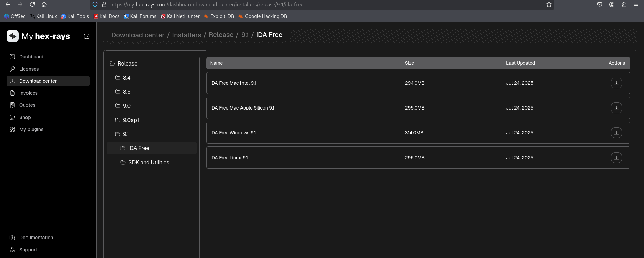Expand the 8.5 release folder
The image size is (644, 258).
pyautogui.click(x=123, y=92)
